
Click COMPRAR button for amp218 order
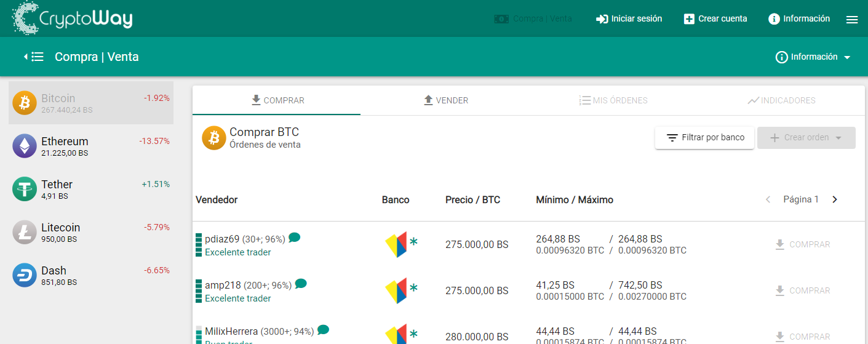point(803,290)
